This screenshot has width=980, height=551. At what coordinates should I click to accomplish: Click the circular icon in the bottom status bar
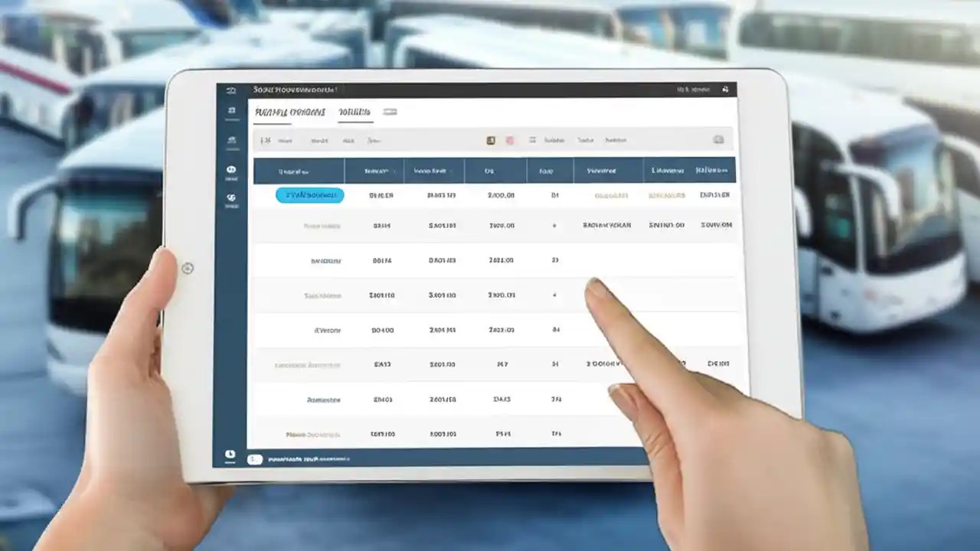click(x=255, y=459)
